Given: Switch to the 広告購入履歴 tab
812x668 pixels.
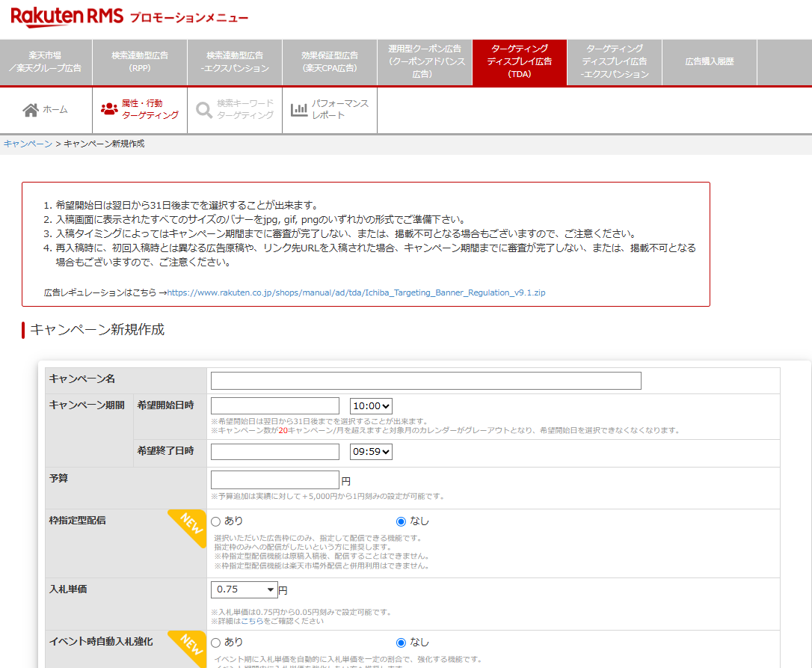Looking at the screenshot, I should coord(709,62).
